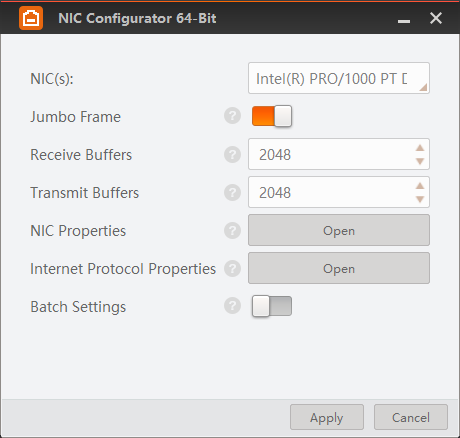This screenshot has height=438, width=460.
Task: Cancel the configuration dialog
Action: tap(411, 417)
